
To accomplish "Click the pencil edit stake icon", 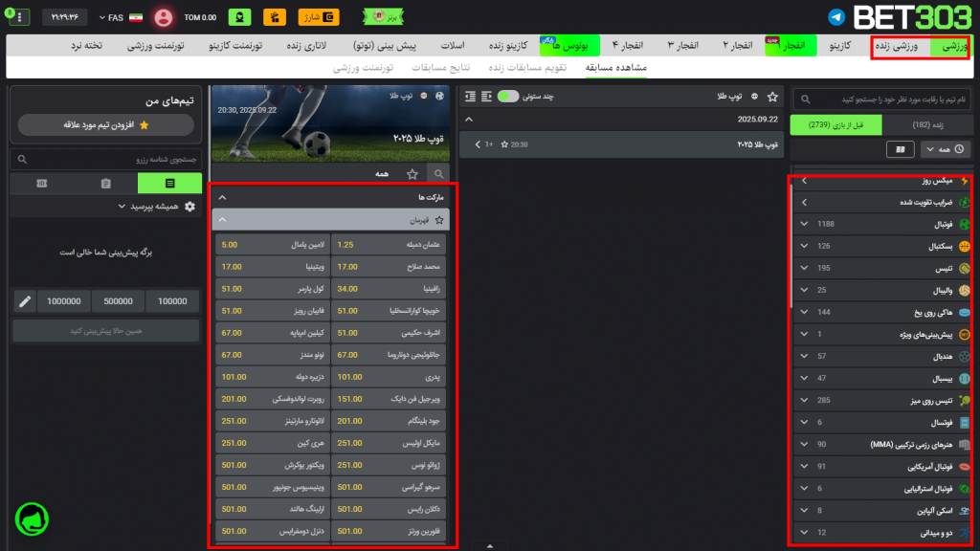I will (25, 301).
